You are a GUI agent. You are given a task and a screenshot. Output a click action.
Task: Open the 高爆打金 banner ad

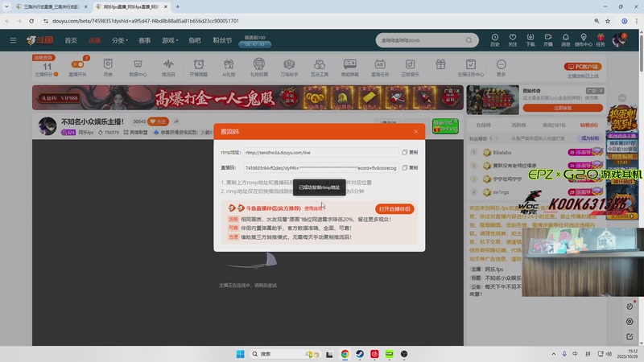pos(248,97)
